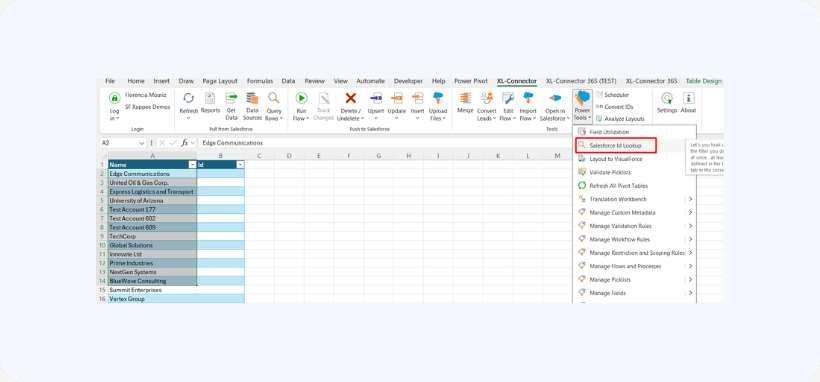The width and height of the screenshot is (820, 382).
Task: Expand the Translation Workbench submenu arrow
Action: click(690, 199)
